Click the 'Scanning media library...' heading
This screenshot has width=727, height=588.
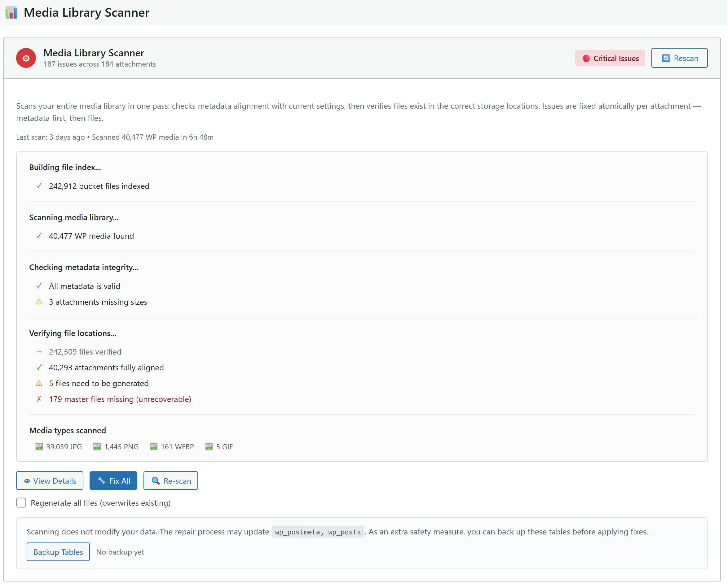click(x=74, y=217)
